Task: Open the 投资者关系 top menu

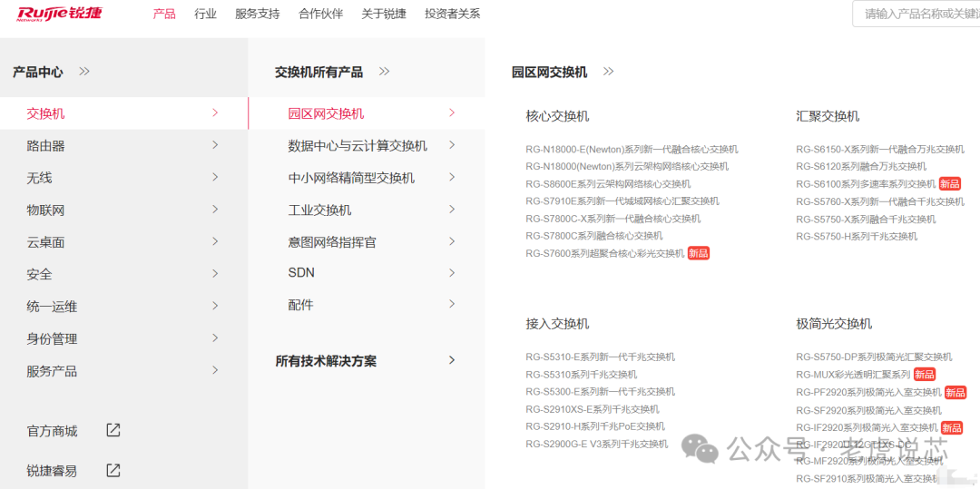Action: [x=453, y=14]
